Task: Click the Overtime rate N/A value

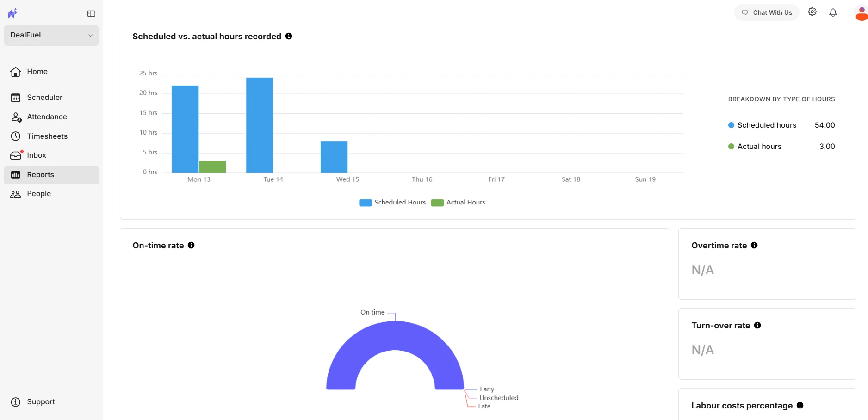Action: tap(702, 270)
